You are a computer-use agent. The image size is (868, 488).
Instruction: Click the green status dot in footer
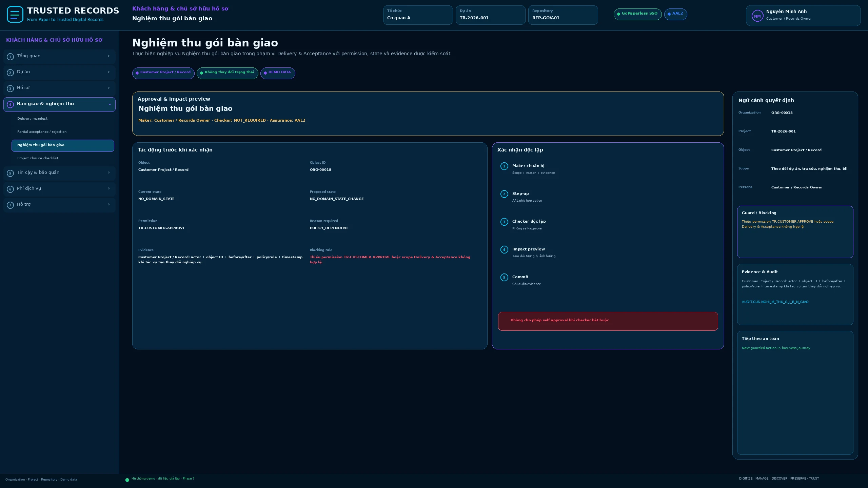pyautogui.click(x=127, y=480)
